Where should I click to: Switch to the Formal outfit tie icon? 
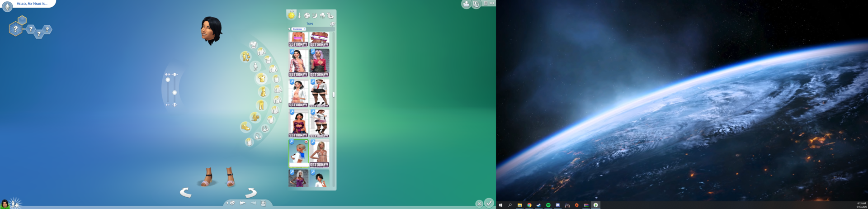pos(299,15)
